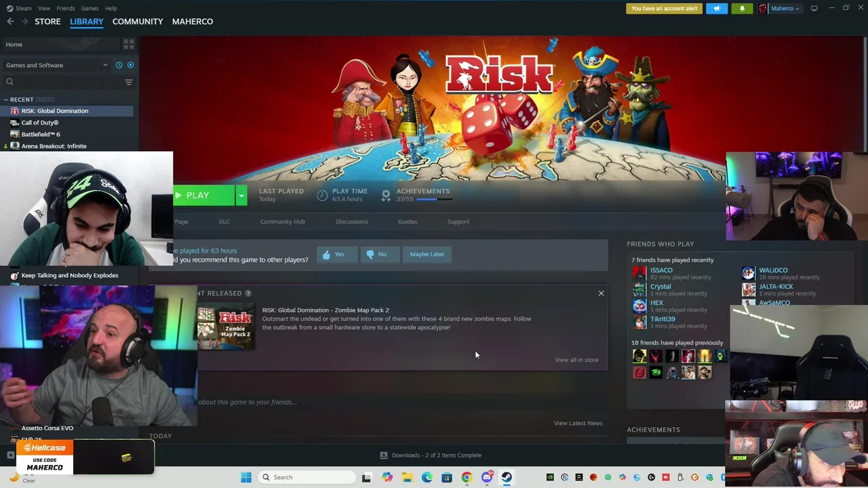Open friend Tikriti39's profile
The image size is (868, 488).
click(x=663, y=319)
